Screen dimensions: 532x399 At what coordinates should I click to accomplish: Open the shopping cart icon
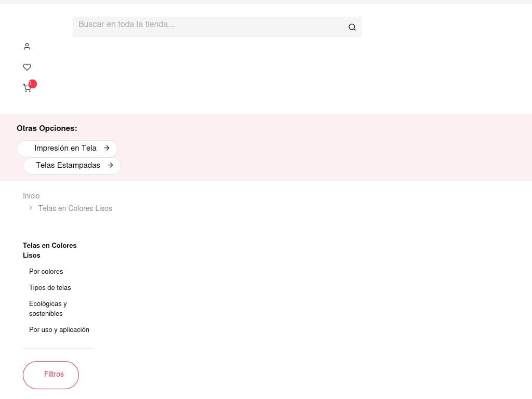26,89
